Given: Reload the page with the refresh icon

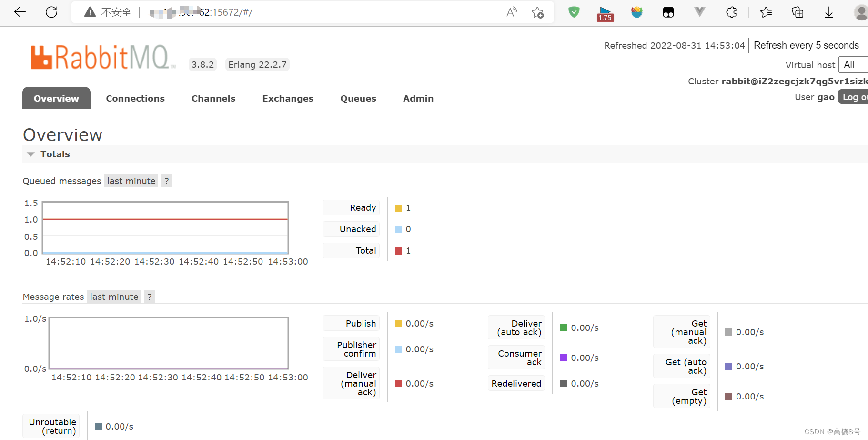Looking at the screenshot, I should click(51, 12).
